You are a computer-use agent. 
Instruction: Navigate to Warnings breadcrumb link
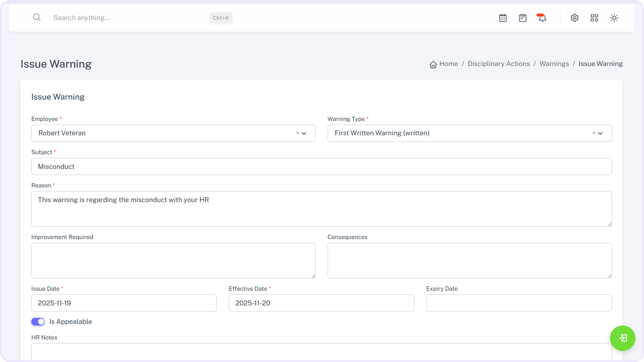(x=554, y=64)
